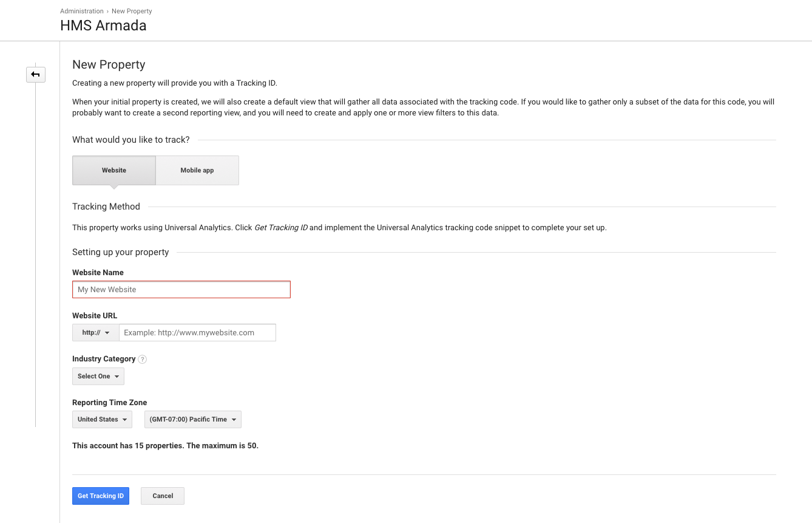Click the Website Name input field
Screen dimensions: 812x523
click(181, 290)
